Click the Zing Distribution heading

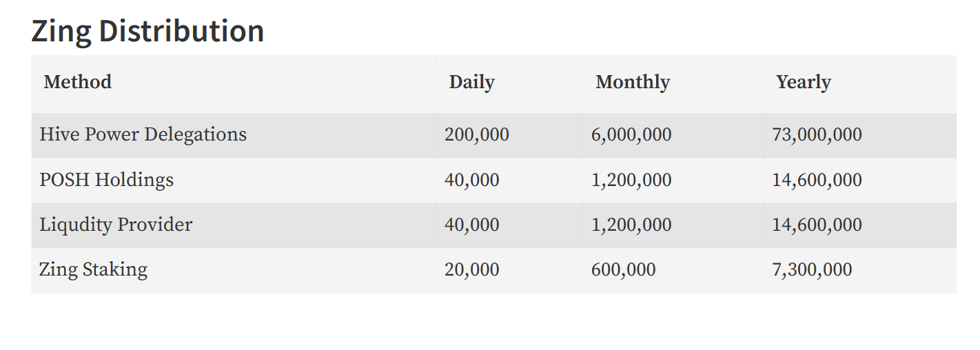147,31
